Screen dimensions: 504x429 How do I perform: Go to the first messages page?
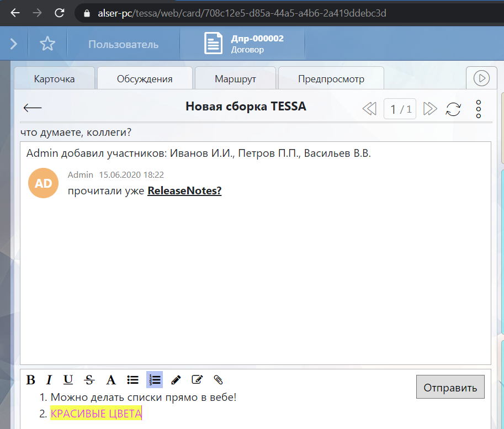[x=369, y=109]
